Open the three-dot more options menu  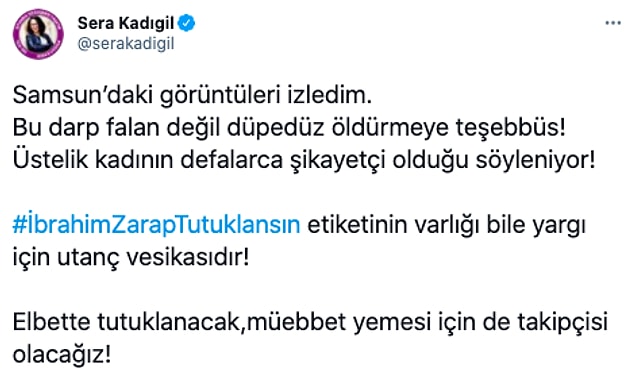point(613,23)
